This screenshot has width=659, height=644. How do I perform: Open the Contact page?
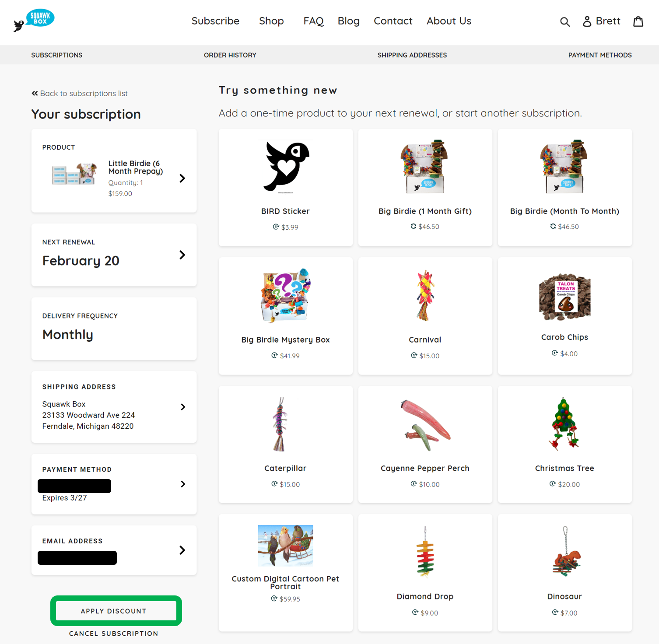click(x=393, y=21)
